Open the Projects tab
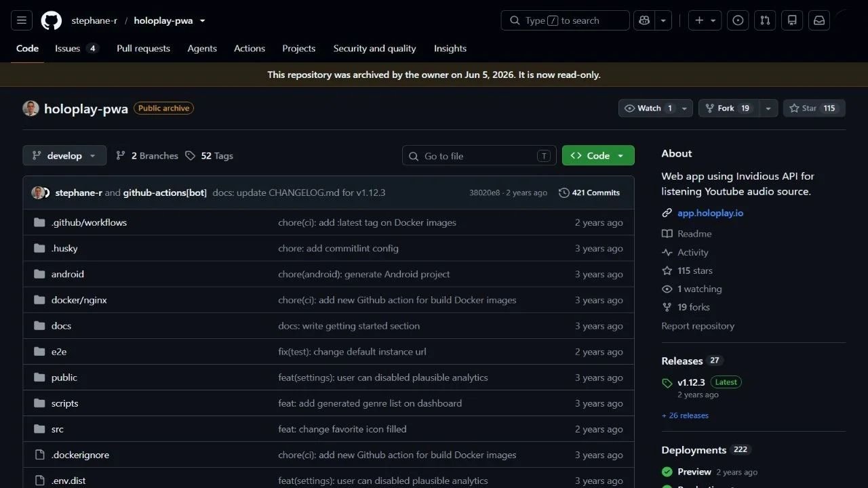Screen dimensions: 868x488 (x=299, y=49)
